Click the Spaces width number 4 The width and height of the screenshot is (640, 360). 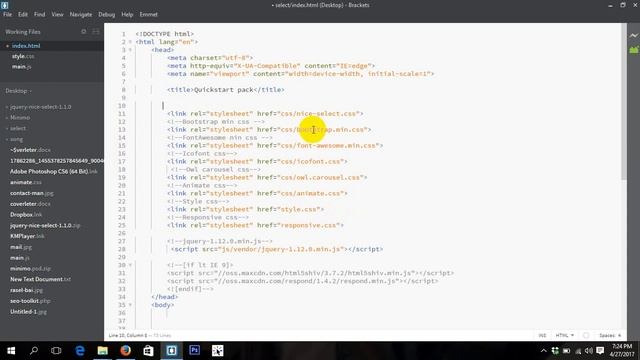620,335
